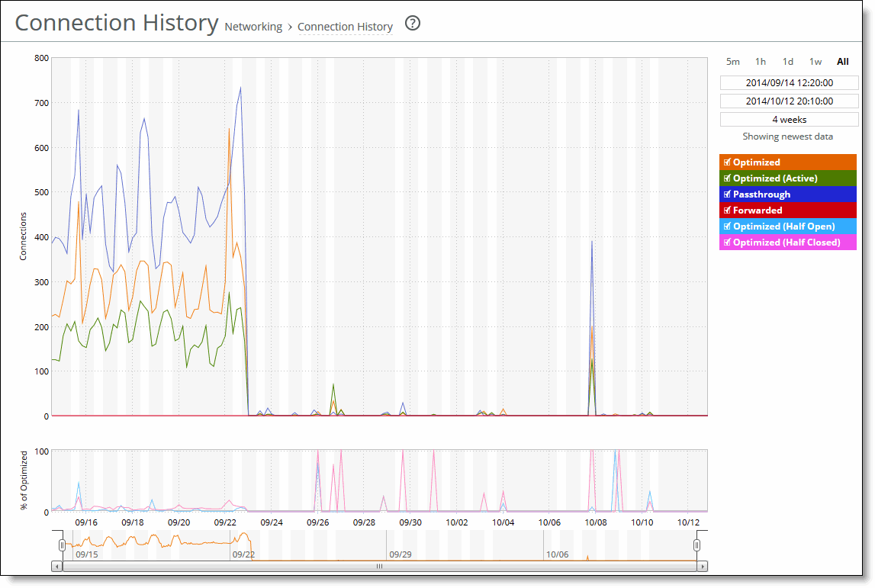The width and height of the screenshot is (875, 588).
Task: Select the 1d time range
Action: [787, 61]
